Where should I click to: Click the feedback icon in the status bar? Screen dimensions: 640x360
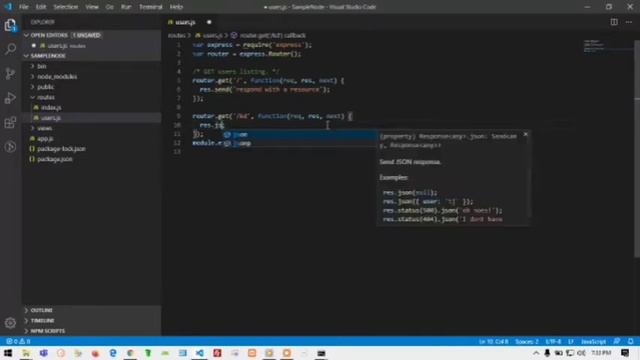click(617, 341)
